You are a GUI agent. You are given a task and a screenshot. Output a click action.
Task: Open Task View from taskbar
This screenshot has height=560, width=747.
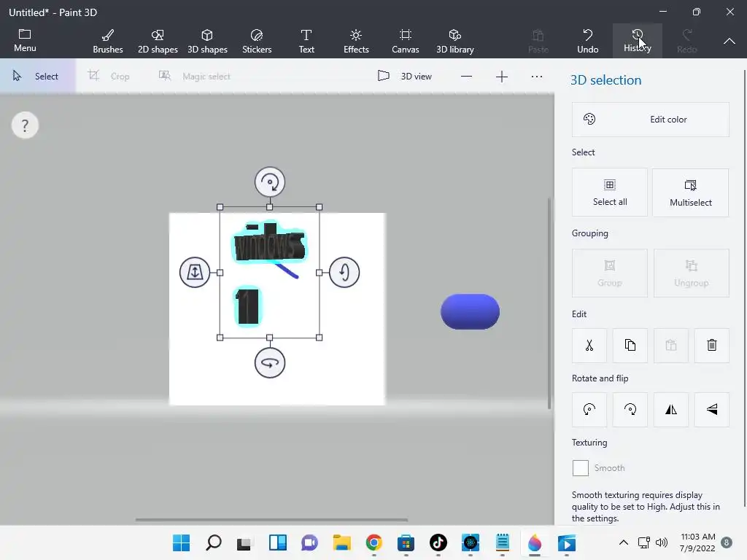pos(244,542)
